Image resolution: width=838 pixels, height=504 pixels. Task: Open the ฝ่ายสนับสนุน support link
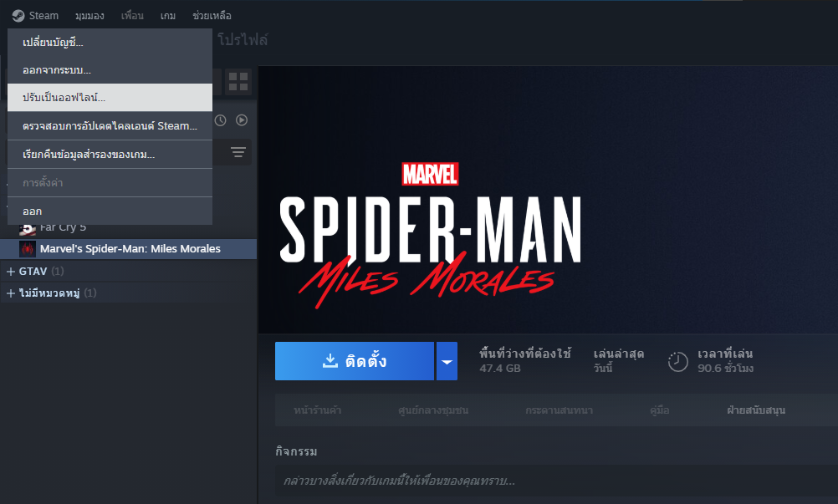point(756,410)
